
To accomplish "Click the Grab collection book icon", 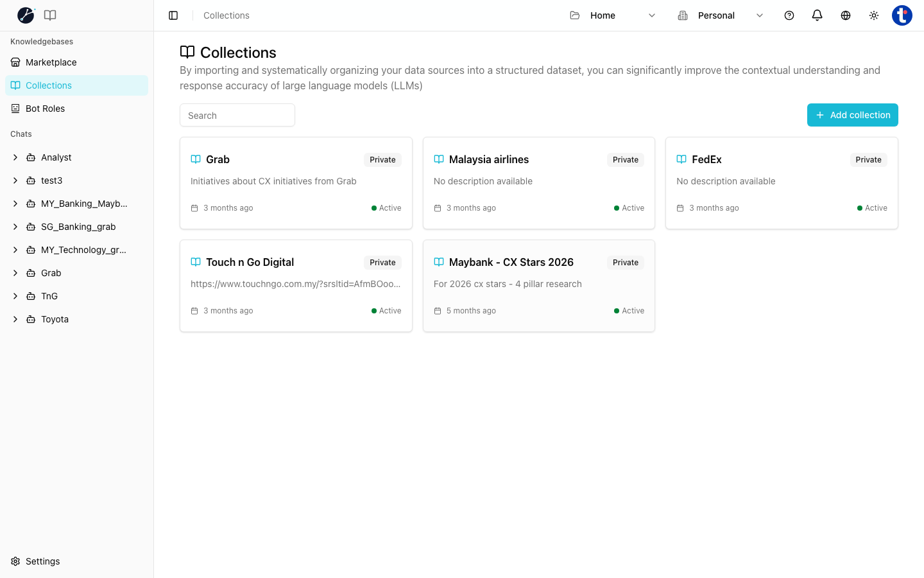I will coord(196,159).
